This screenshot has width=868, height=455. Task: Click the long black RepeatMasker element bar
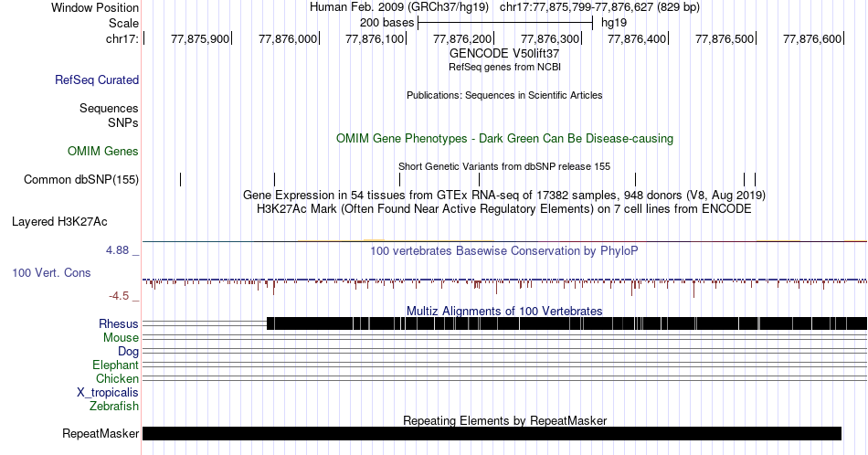(492, 433)
